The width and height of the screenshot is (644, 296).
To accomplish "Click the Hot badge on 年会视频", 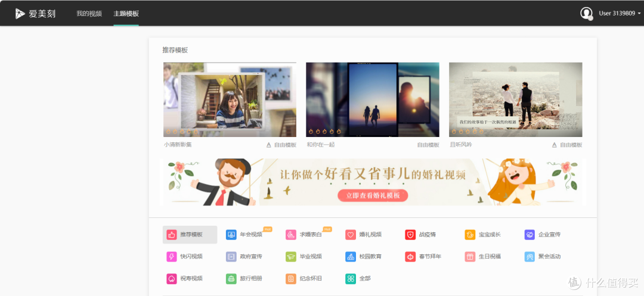I will [x=268, y=229].
